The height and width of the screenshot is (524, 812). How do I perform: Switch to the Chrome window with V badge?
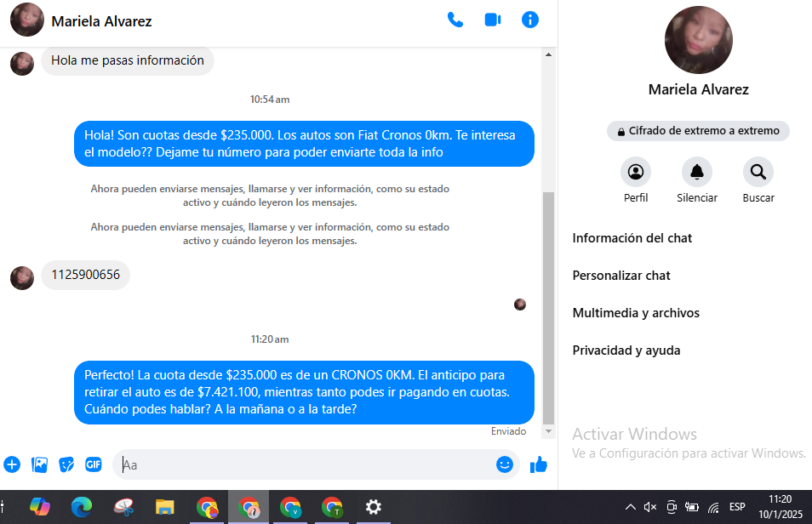(290, 507)
